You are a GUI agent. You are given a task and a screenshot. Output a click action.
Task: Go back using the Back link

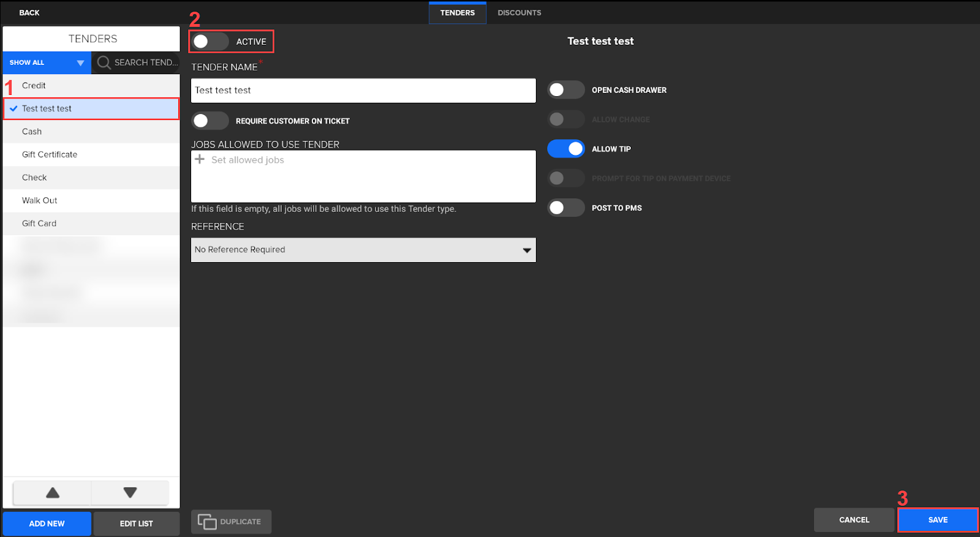pyautogui.click(x=29, y=13)
